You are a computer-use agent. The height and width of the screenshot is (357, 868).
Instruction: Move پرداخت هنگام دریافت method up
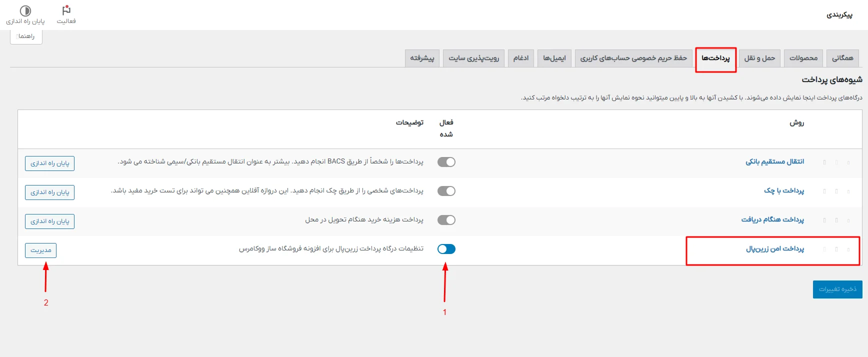(836, 220)
